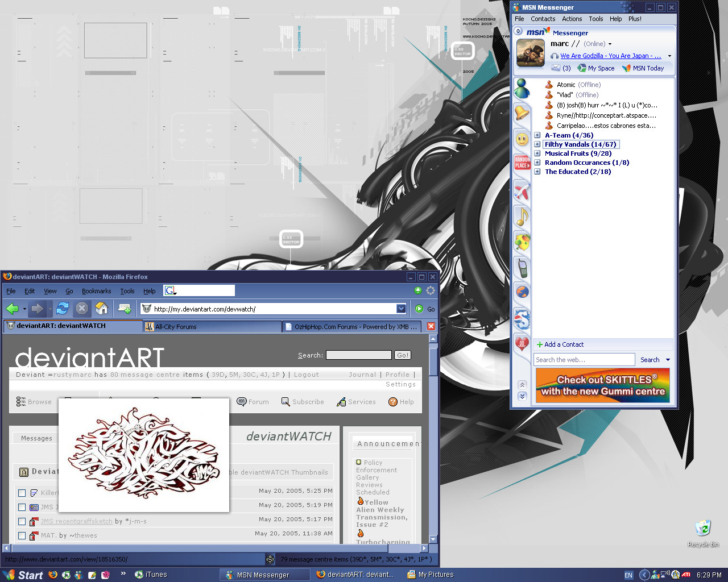
Task: Click the Firefox vertical scrollbar down arrow
Action: coord(433,539)
